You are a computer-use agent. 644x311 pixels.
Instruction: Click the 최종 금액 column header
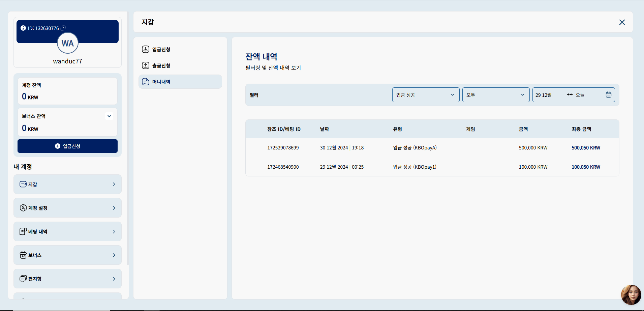[581, 129]
